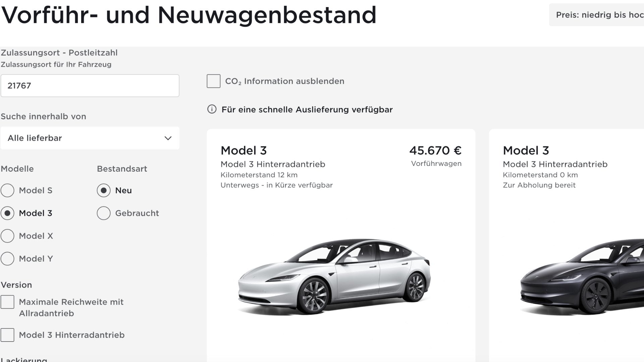Open the white Model 3 car image

coord(334,277)
